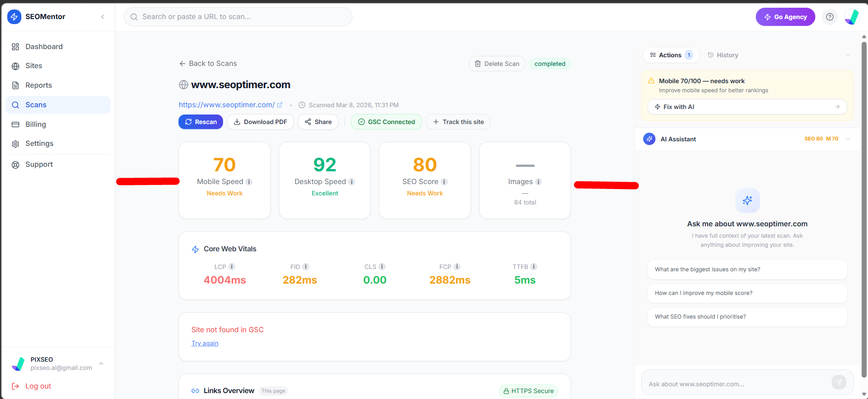The height and width of the screenshot is (399, 868).
Task: Collapse the sidebar with the chevron arrow
Action: point(103,17)
